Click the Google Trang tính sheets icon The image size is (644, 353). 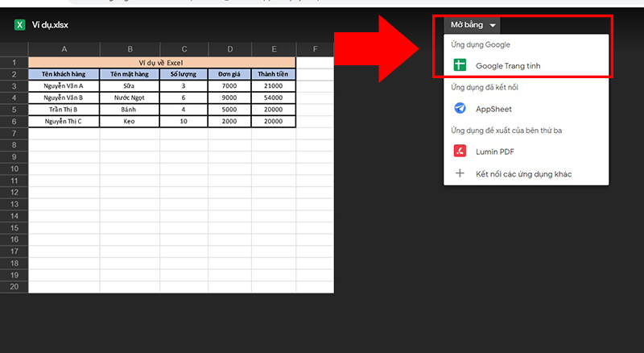[x=460, y=65]
